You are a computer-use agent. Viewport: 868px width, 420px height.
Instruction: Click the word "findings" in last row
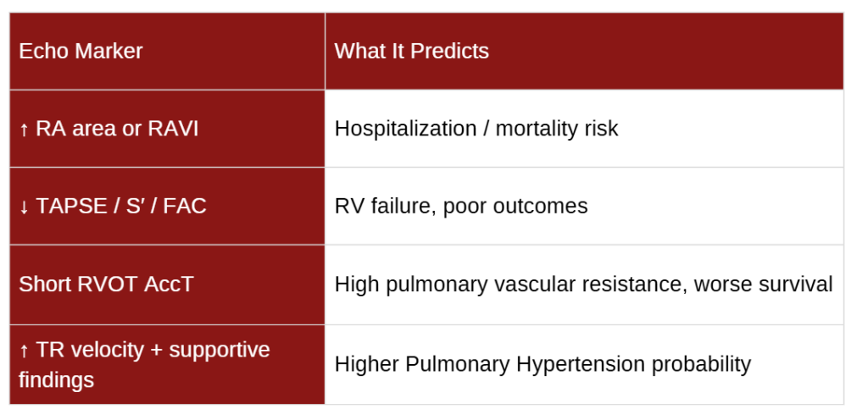click(56, 379)
